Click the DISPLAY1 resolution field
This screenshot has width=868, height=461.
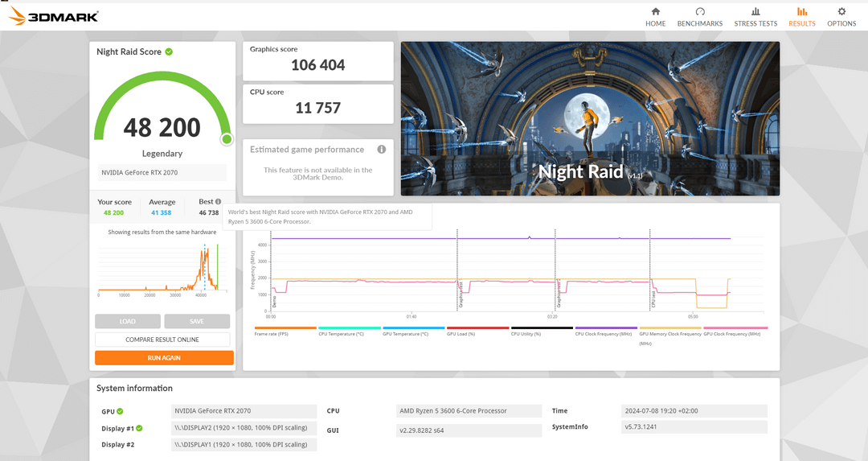244,444
